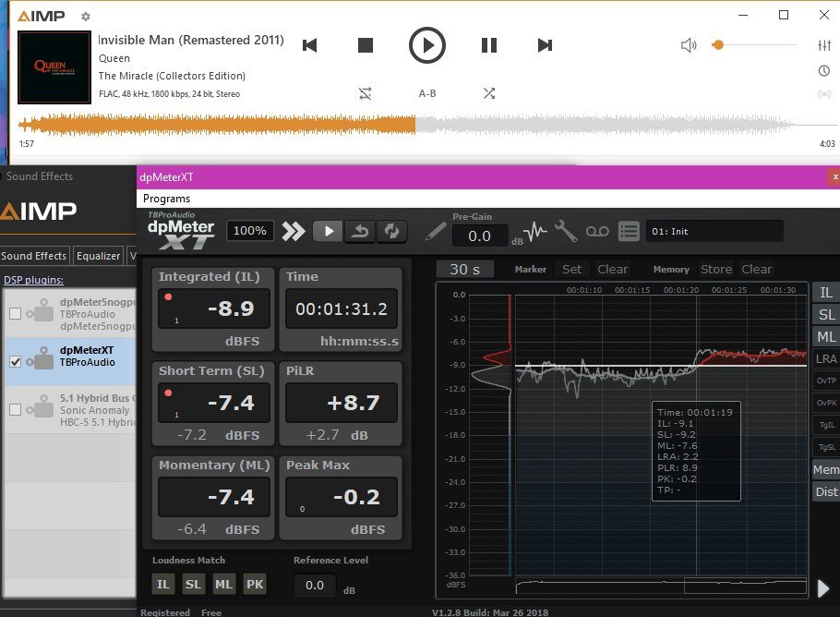Toggle A-B repeat in AIMP

(427, 94)
